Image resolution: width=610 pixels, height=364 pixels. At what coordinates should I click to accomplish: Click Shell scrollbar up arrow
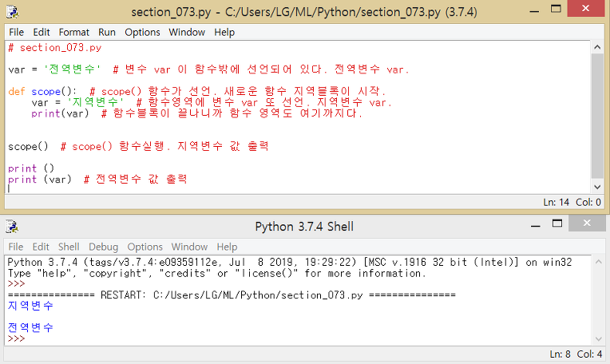click(598, 262)
